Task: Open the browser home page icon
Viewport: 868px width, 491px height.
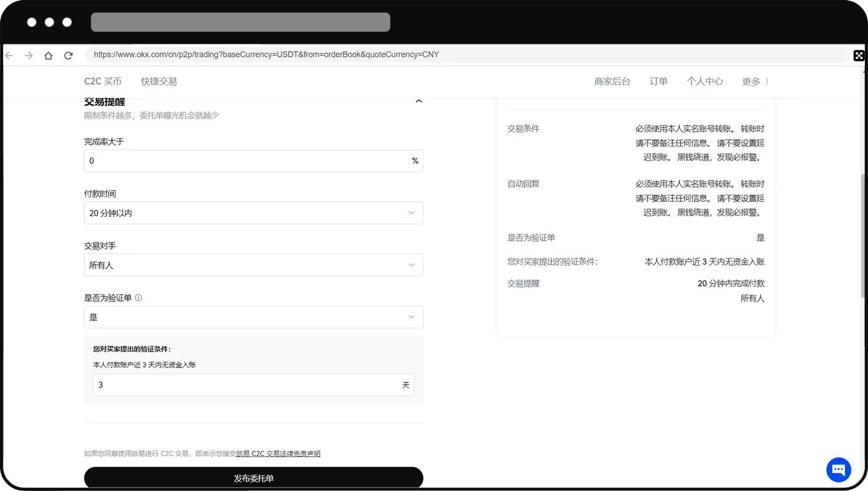Action: point(48,55)
